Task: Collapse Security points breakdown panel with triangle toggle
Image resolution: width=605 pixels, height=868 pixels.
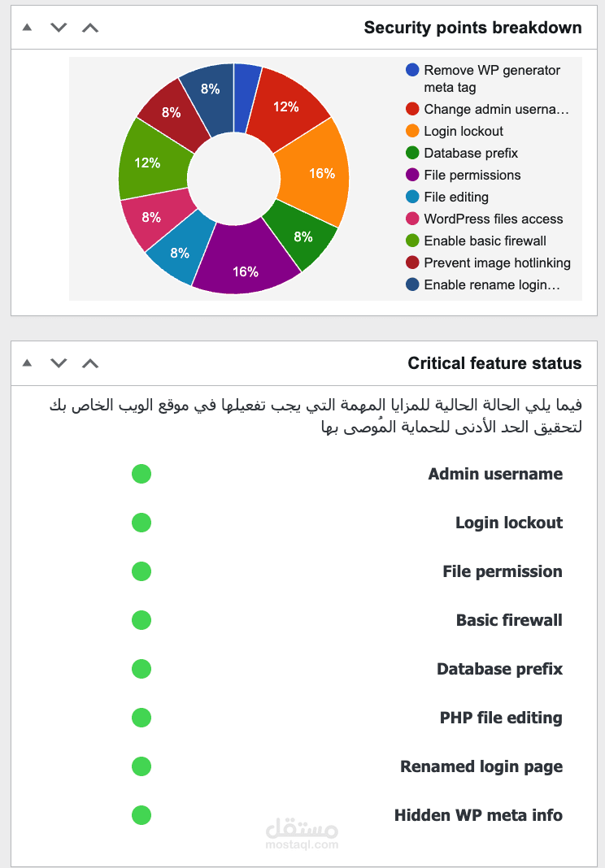Action: tap(27, 28)
